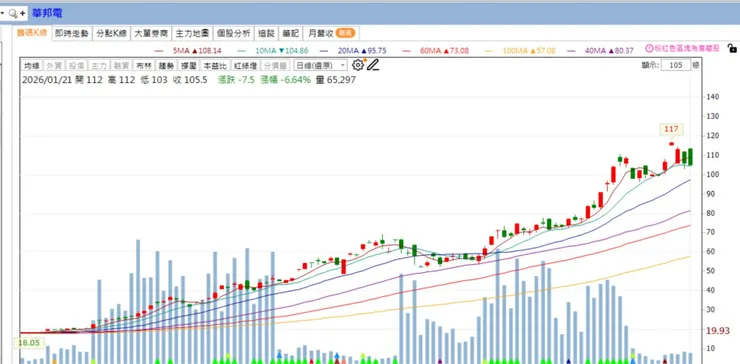Image resolution: width=740 pixels, height=364 pixels.
Task: Toggle the 外資 indicator button
Action: tap(54, 66)
